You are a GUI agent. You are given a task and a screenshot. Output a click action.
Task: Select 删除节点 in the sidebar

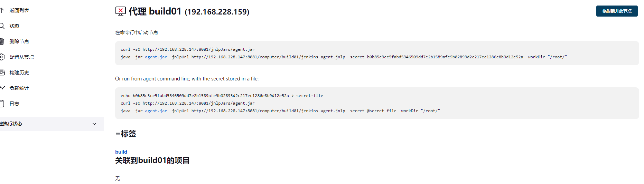tap(19, 41)
